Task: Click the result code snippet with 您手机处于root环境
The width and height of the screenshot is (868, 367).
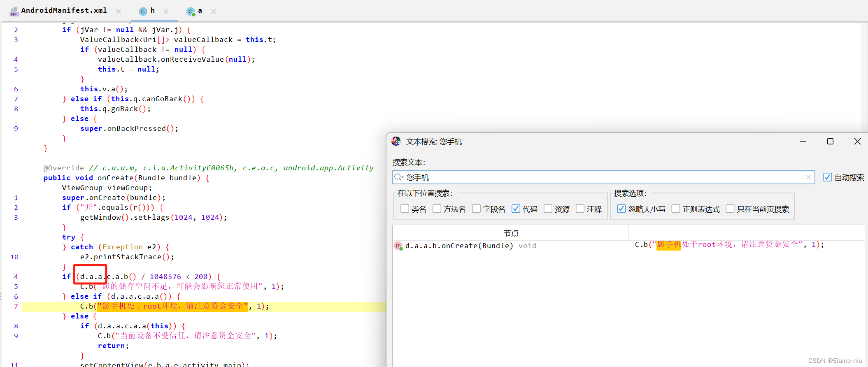Action: click(729, 245)
